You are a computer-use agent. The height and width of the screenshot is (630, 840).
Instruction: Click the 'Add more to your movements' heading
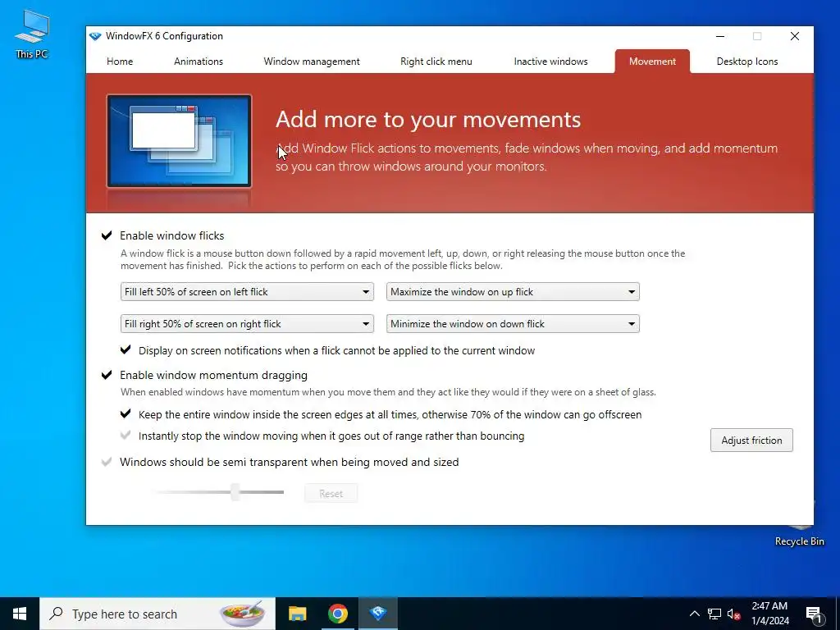pos(428,120)
